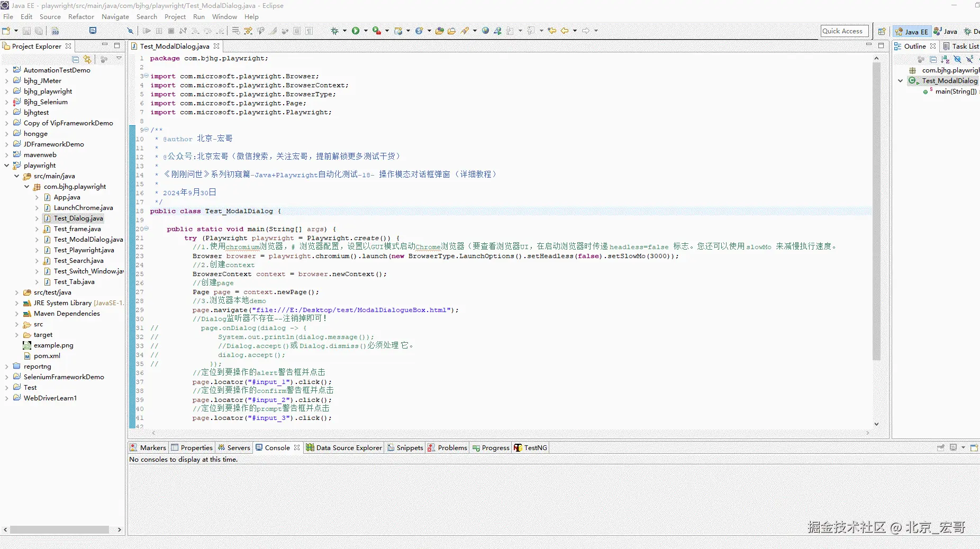
Task: Expand the AutomationTestDemo project
Action: point(6,70)
